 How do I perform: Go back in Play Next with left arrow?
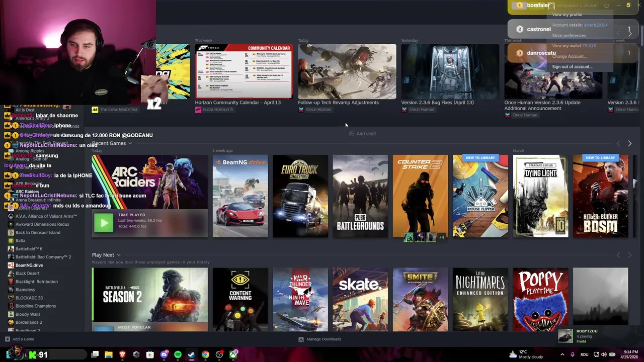coord(618,255)
